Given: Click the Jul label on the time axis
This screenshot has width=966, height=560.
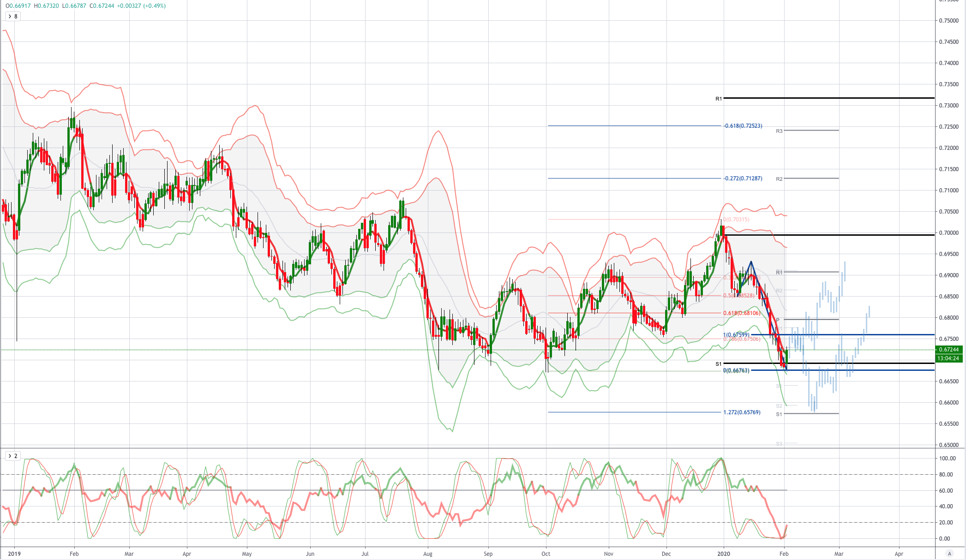Looking at the screenshot, I should tap(365, 554).
